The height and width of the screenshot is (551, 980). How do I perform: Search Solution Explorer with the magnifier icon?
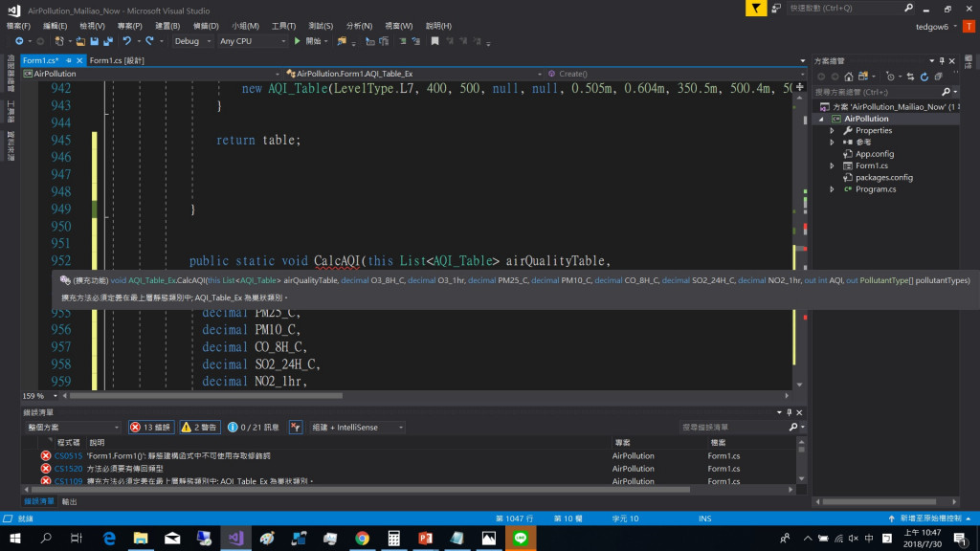(x=947, y=92)
